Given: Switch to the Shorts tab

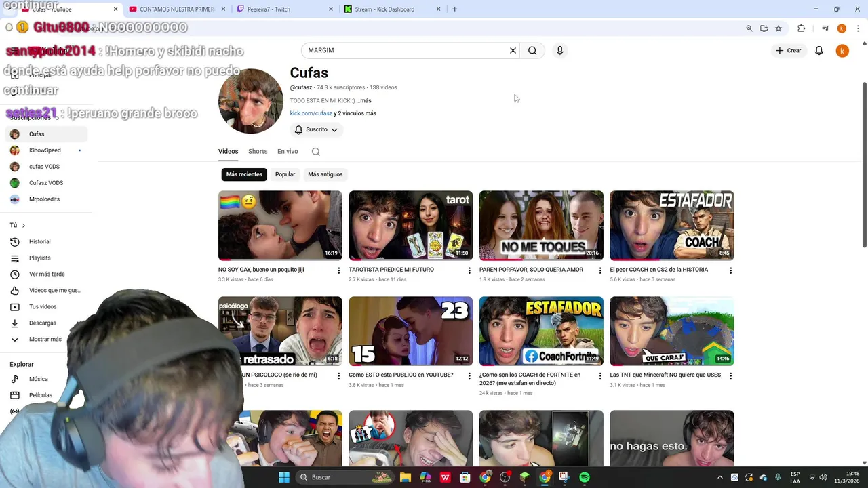Looking at the screenshot, I should (258, 152).
